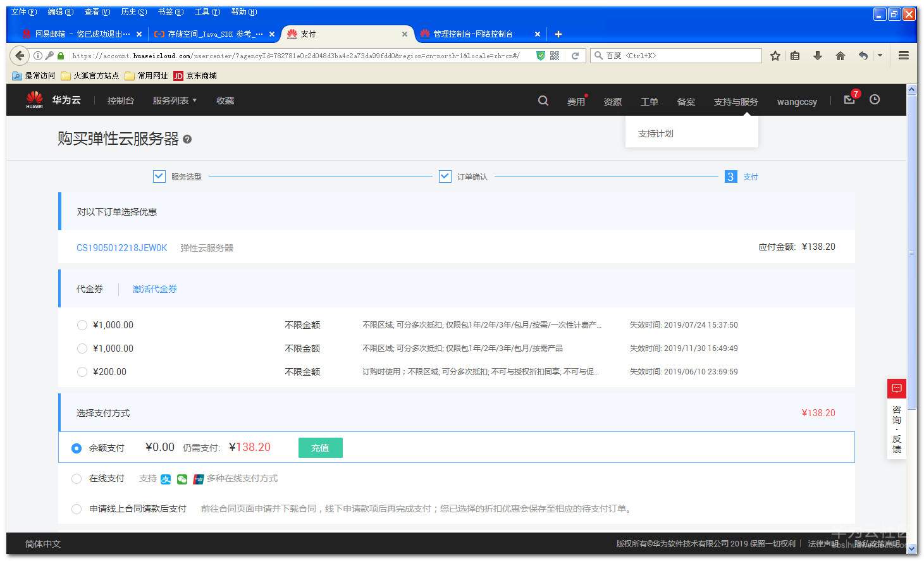Click the red chat feedback icon

pos(897,388)
